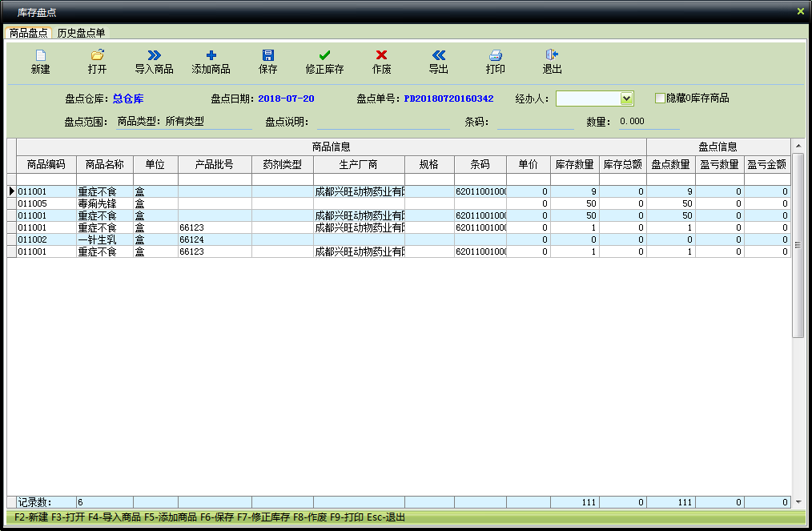Image resolution: width=812 pixels, height=531 pixels.
Task: Click the table's vertical scrollbar thumb
Action: [798, 246]
